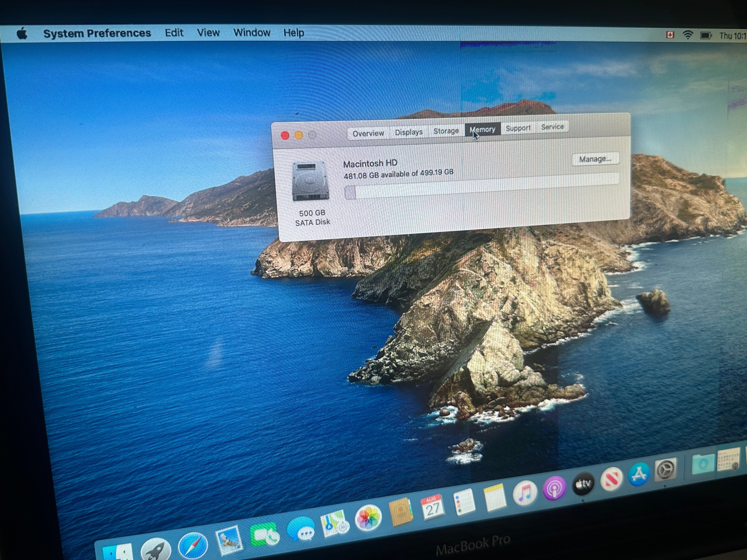Click the Canadian flag input source icon
This screenshot has height=560, width=747.
(670, 35)
